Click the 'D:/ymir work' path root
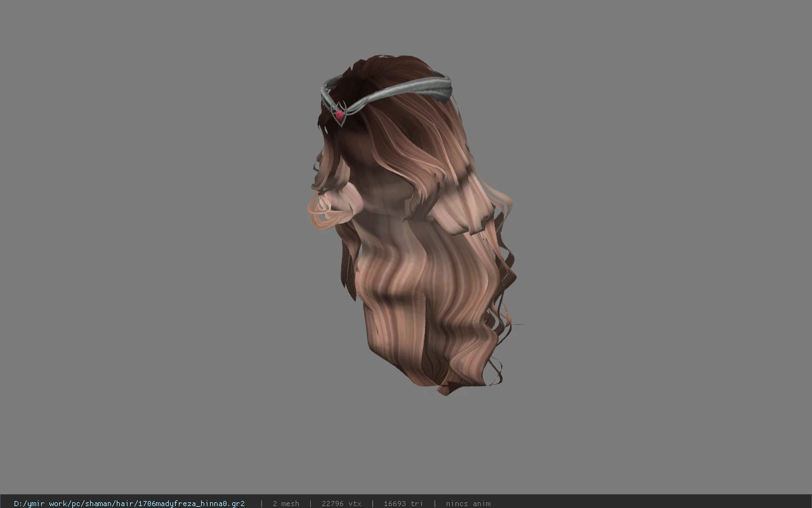Viewport: 812px width, 508px height. [39, 504]
